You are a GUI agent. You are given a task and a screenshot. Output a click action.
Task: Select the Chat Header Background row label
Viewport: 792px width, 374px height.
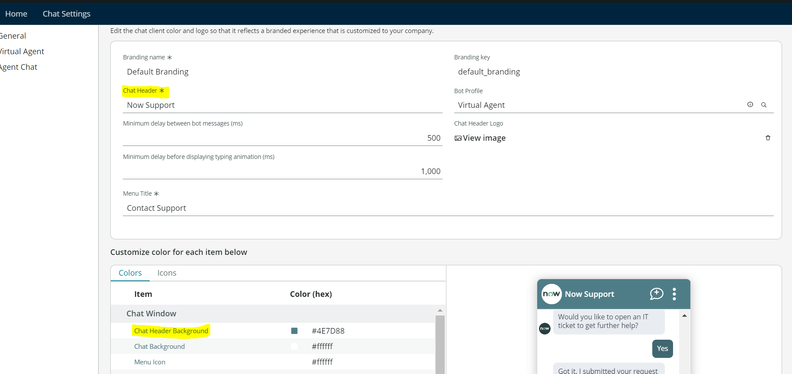tap(171, 331)
